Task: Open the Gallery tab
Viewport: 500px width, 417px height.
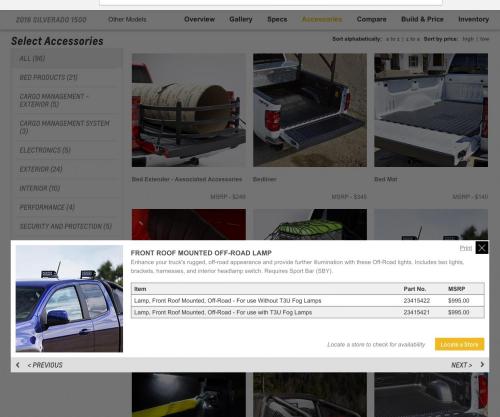Action: pyautogui.click(x=241, y=19)
